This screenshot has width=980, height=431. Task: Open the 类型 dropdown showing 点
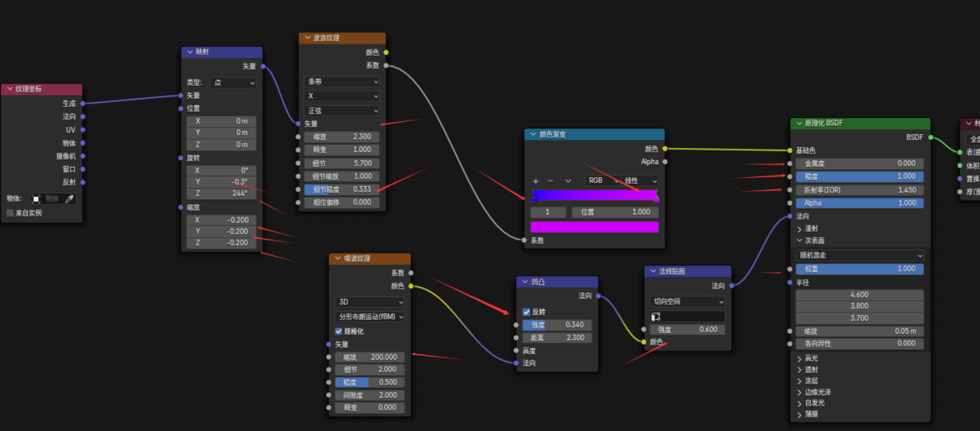tap(233, 82)
